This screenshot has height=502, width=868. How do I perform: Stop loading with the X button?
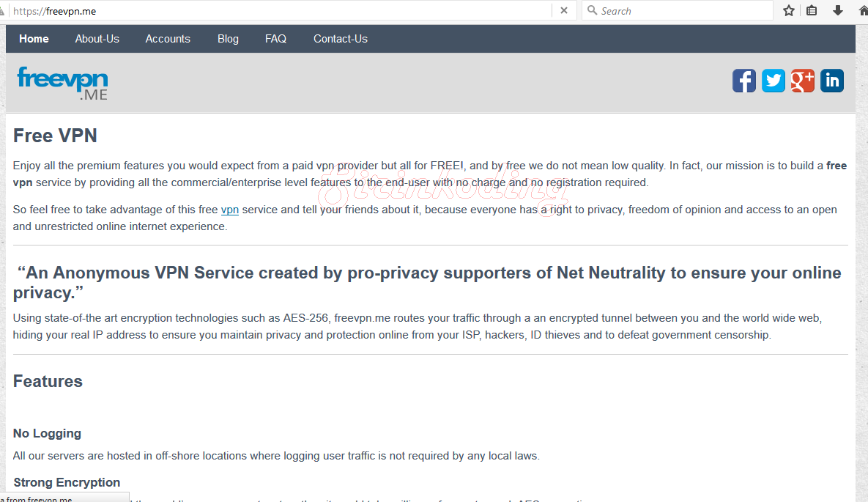563,10
